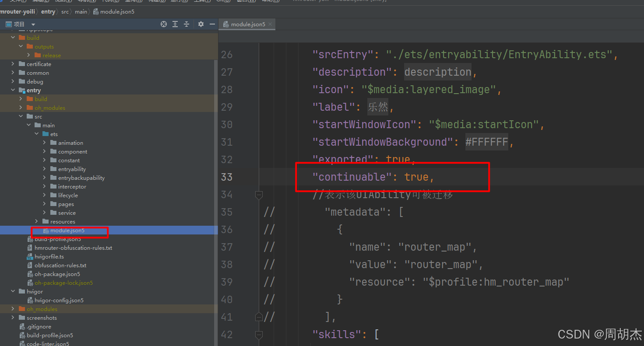Click line number 30 in gutter
Image resolution: width=644 pixels, height=346 pixels.
(x=227, y=124)
